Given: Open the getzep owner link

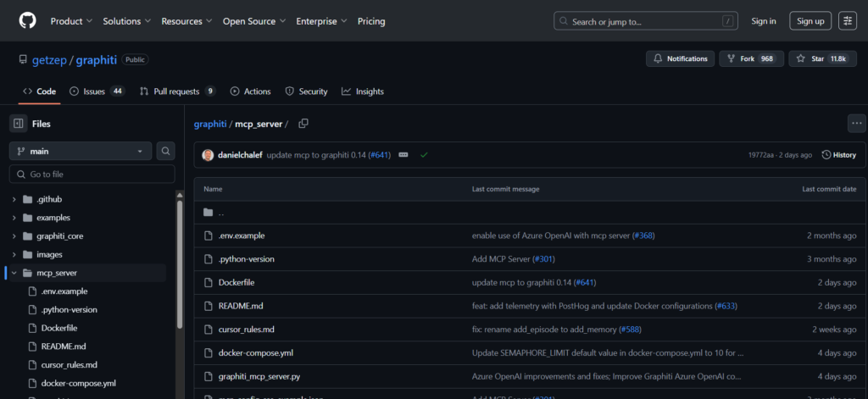Looking at the screenshot, I should click(49, 60).
